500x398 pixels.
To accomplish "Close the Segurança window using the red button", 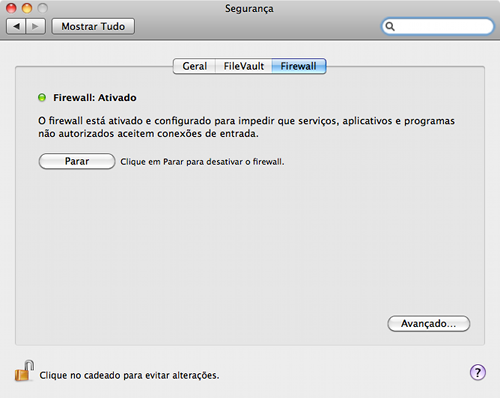I will coord(11,8).
